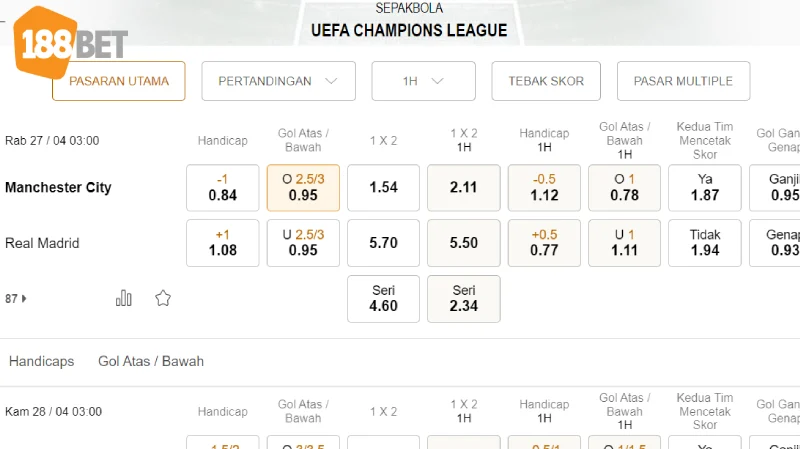Select Tidak both teams score 1.94

click(x=705, y=243)
